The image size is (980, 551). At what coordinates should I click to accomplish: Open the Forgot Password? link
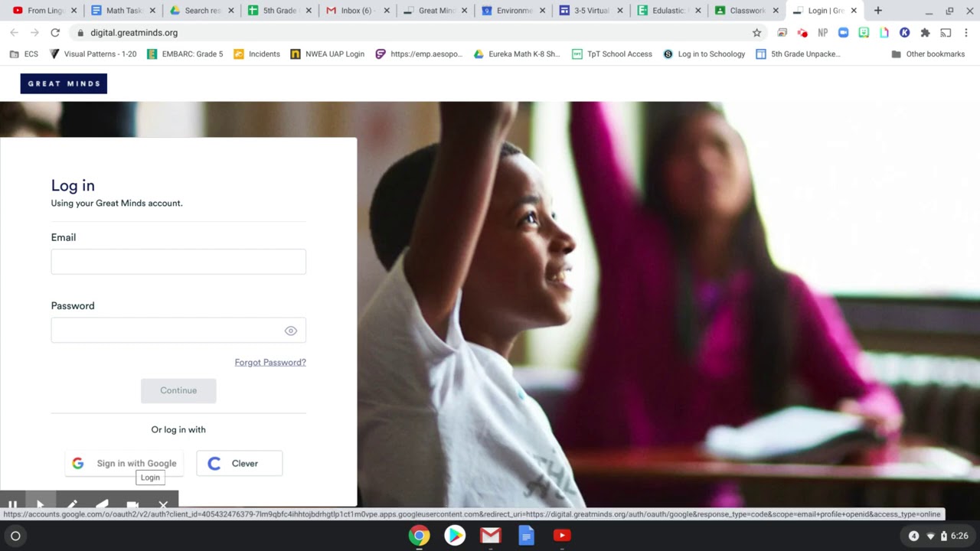(270, 362)
